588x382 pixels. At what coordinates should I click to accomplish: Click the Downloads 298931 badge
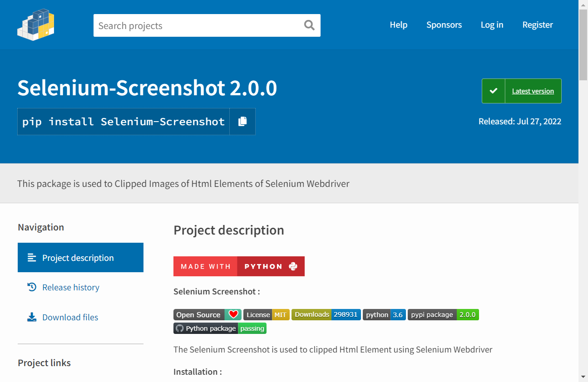326,314
